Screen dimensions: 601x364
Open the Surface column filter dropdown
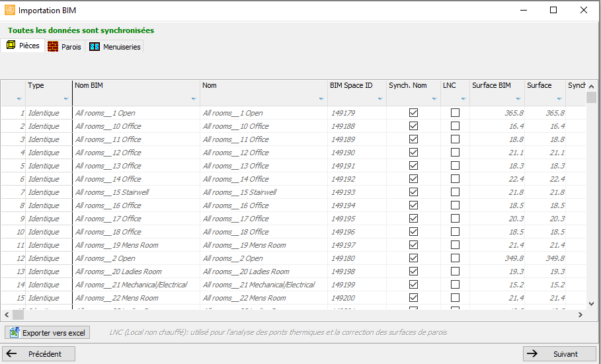559,99
